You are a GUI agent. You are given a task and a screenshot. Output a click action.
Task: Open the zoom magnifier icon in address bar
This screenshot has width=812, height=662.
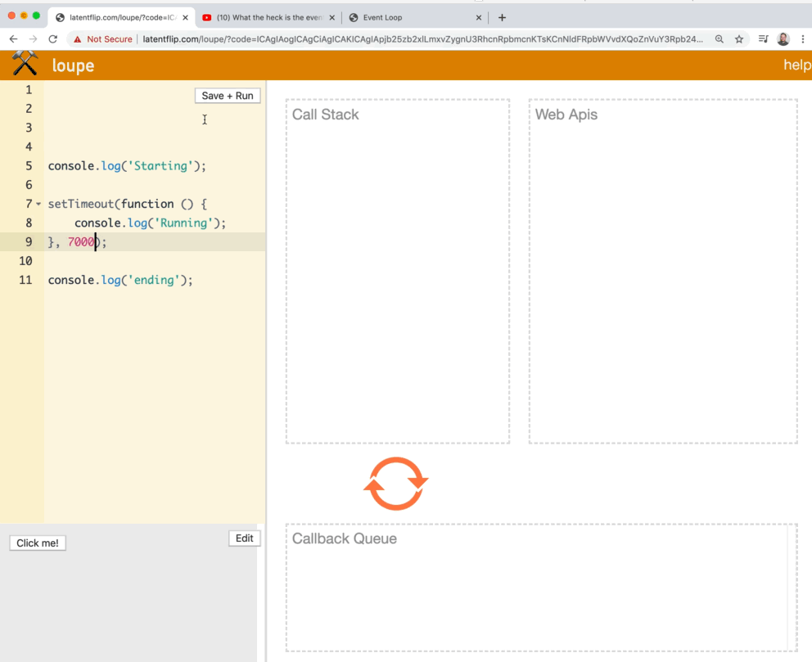point(720,39)
